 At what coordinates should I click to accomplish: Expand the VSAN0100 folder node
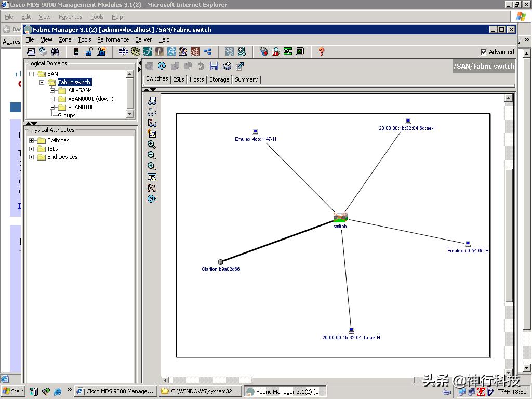point(52,107)
